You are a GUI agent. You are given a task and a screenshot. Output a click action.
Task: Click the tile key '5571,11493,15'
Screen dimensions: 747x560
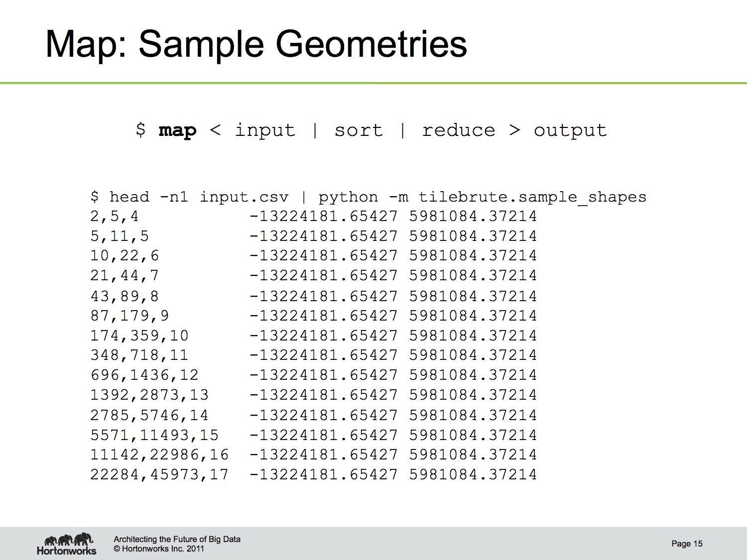coord(154,436)
